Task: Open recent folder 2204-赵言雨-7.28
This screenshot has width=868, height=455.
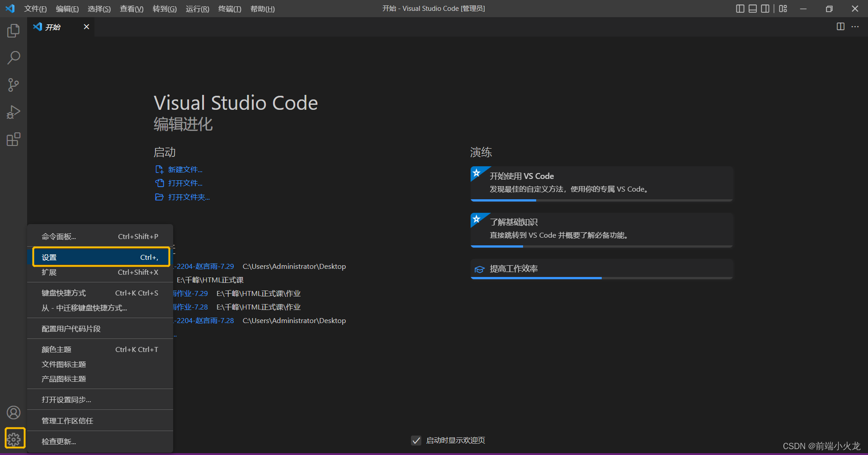Action: tap(205, 321)
